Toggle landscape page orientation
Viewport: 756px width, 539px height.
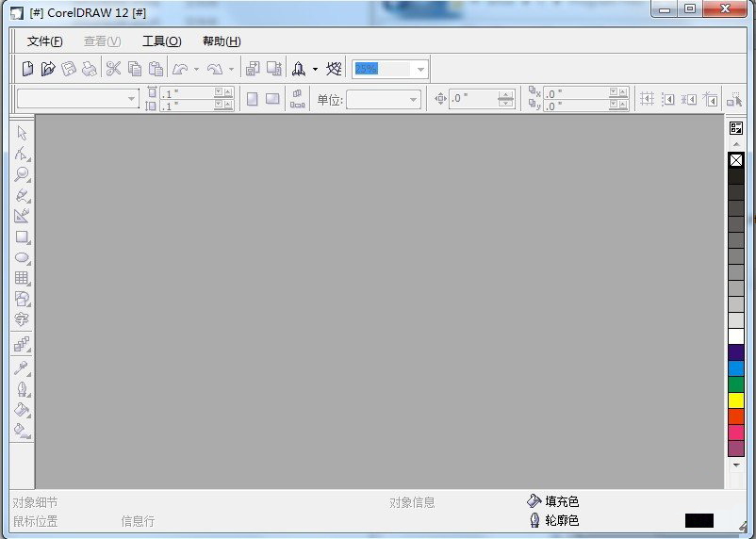272,99
